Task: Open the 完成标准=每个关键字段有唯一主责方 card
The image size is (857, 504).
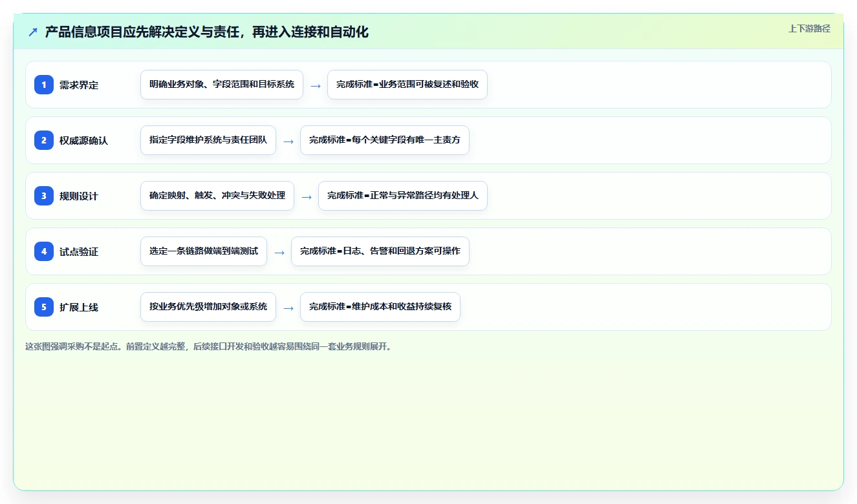Action: [x=385, y=140]
